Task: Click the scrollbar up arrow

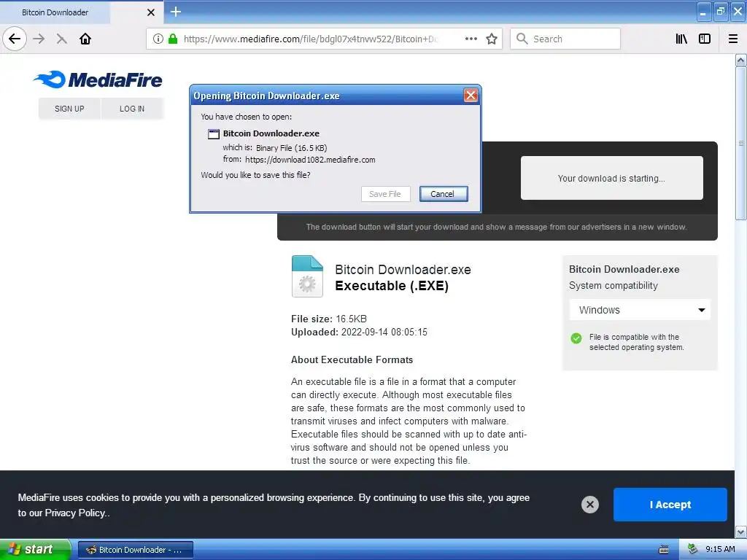Action: pos(741,60)
